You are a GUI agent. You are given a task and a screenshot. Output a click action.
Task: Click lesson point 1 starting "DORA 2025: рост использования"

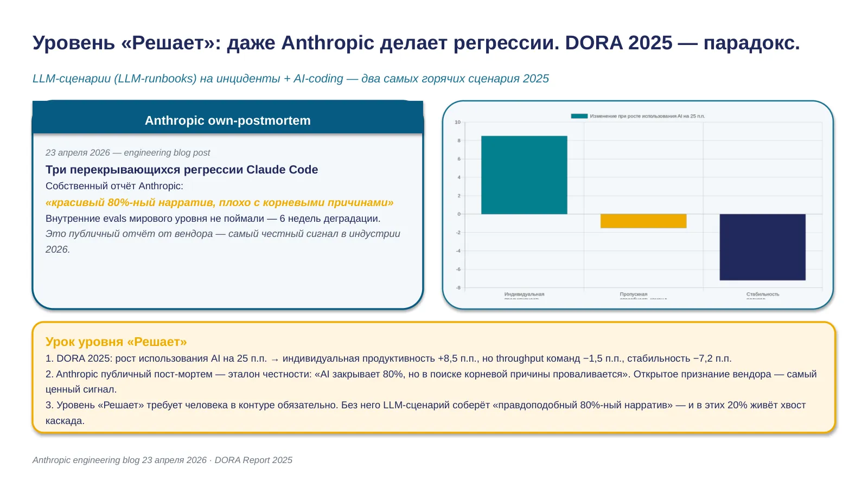[x=388, y=358]
